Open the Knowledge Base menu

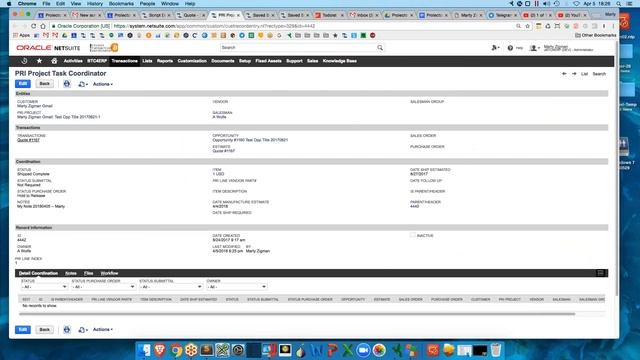tap(340, 61)
